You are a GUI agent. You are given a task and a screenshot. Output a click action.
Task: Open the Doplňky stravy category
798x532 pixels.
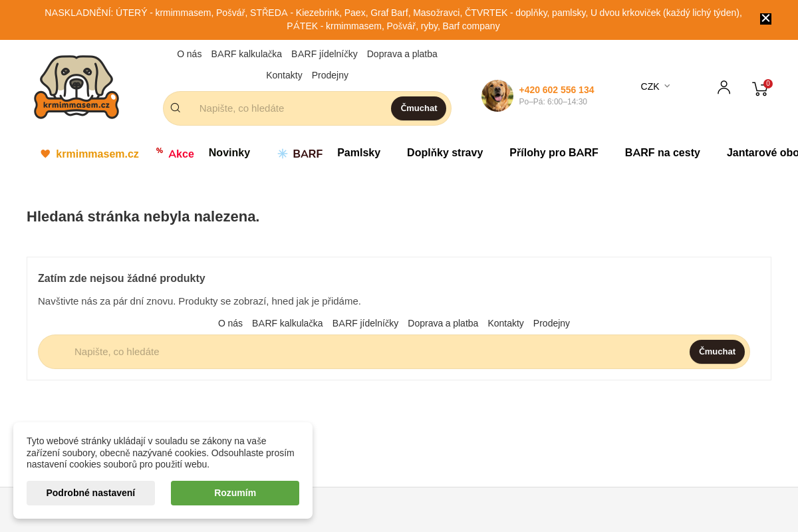tap(445, 152)
